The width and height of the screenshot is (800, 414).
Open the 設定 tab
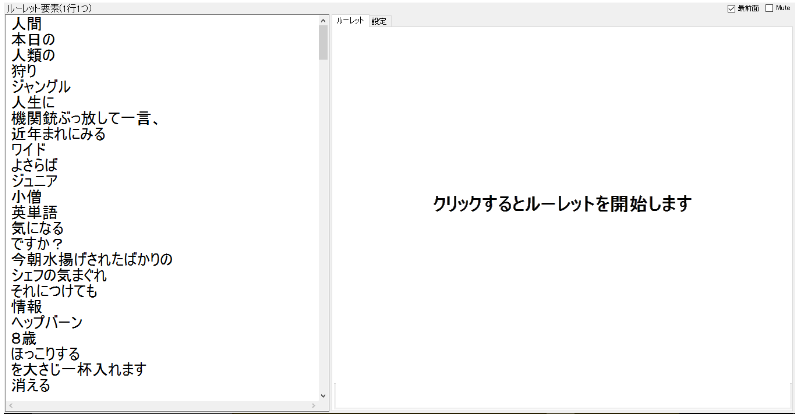click(379, 21)
